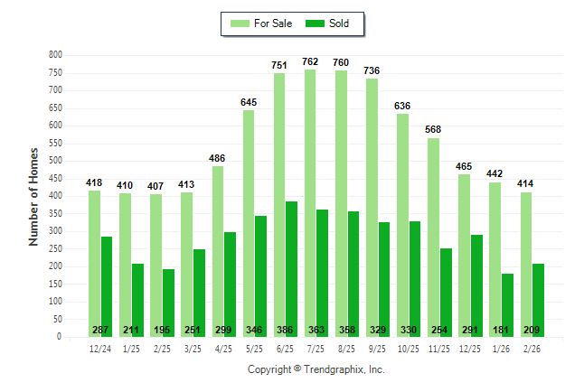Click the Number of Homes axis title
The height and width of the screenshot is (392, 584).
coord(33,196)
